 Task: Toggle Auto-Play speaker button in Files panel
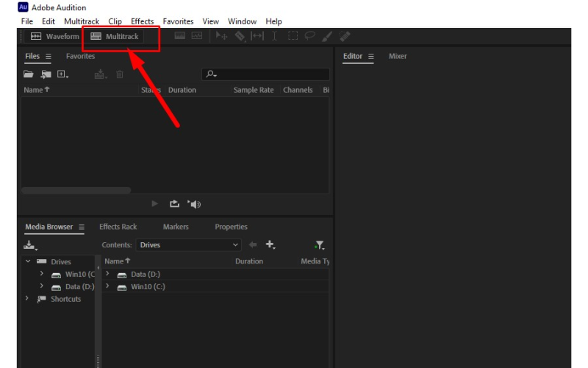coord(194,204)
